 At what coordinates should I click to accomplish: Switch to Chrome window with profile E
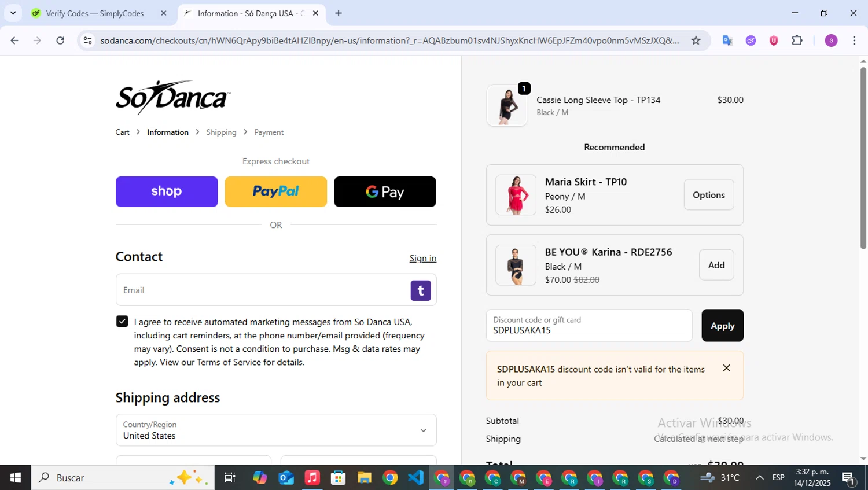click(544, 478)
